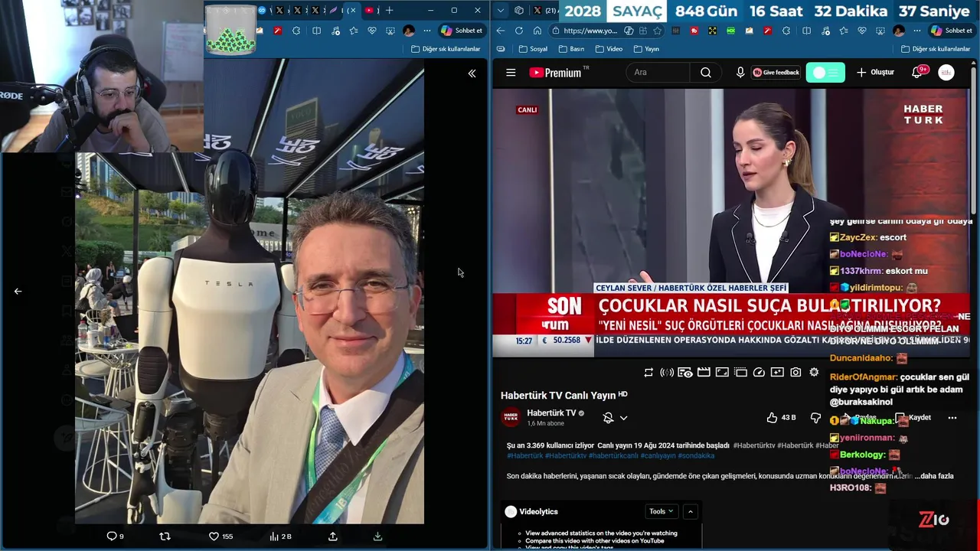Open 'Diğer sık kullanılanlar' folder in right browser

pos(935,49)
